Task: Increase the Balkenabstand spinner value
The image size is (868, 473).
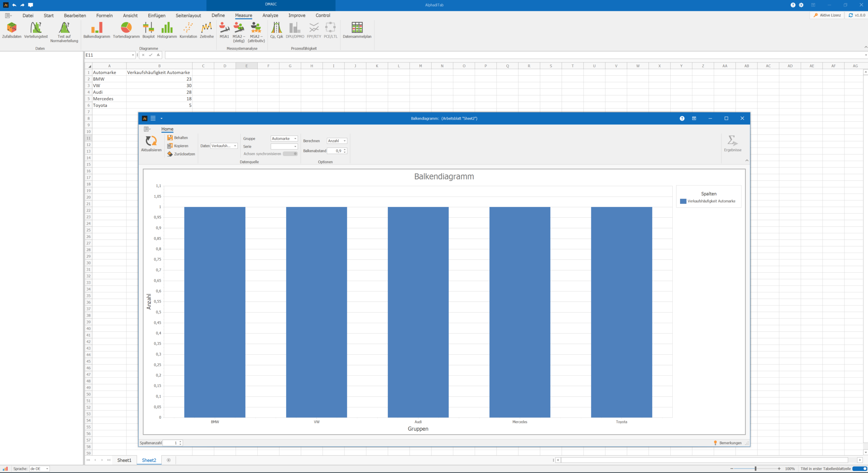Action: [x=344, y=149]
